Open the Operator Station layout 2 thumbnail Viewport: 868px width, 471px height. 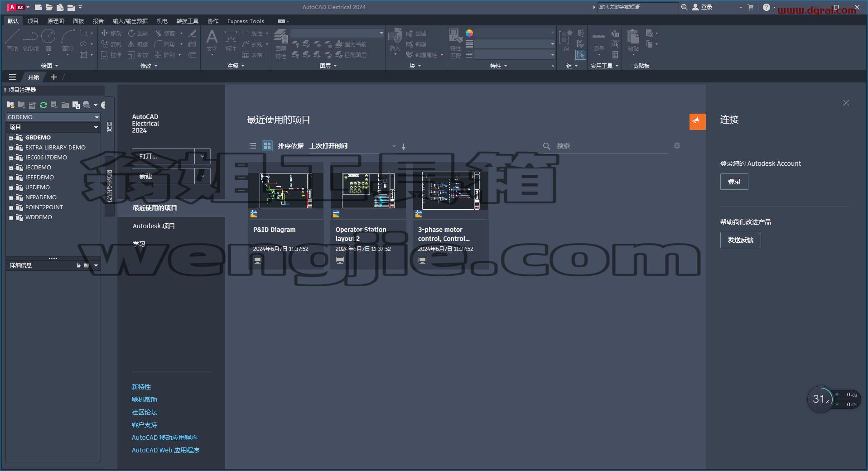[368, 190]
